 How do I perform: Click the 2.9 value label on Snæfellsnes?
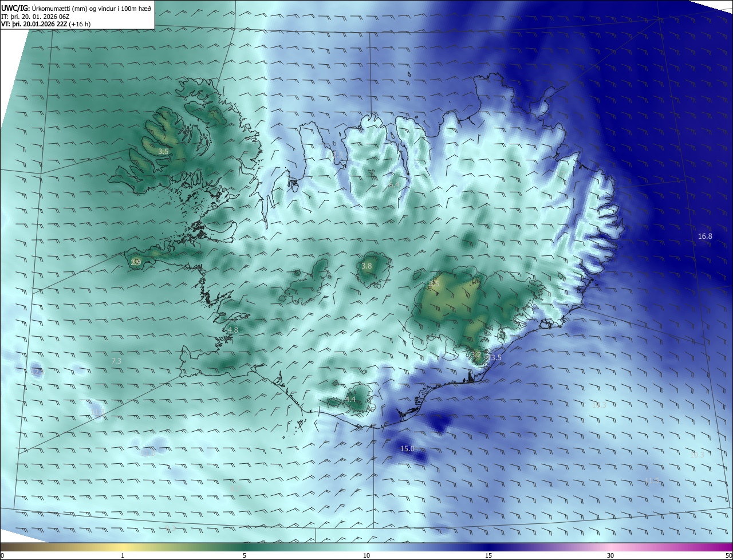click(136, 263)
